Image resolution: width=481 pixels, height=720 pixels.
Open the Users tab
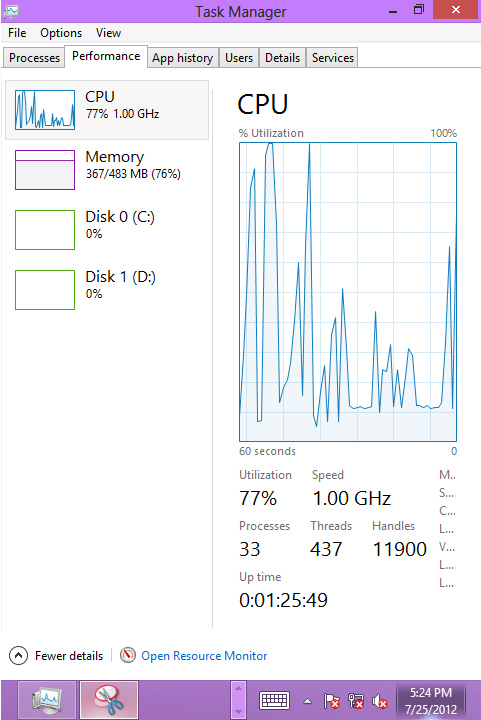pos(239,58)
